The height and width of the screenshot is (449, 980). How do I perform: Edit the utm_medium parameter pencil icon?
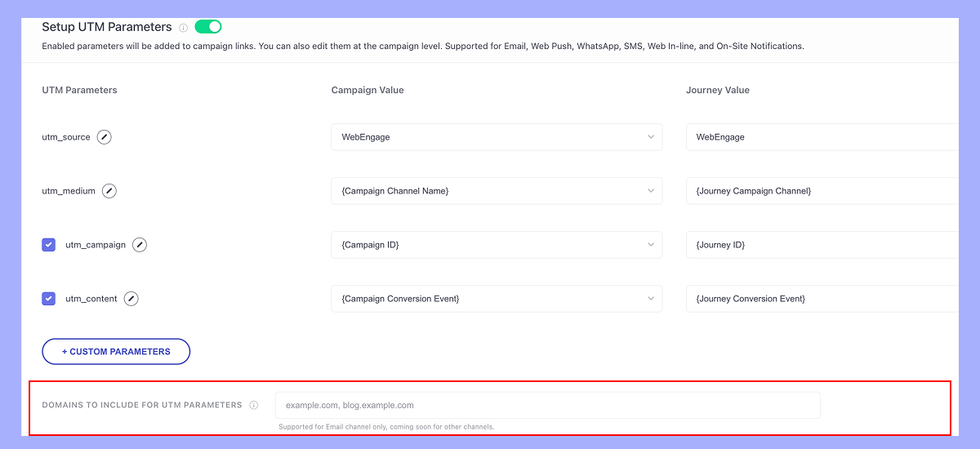click(109, 191)
